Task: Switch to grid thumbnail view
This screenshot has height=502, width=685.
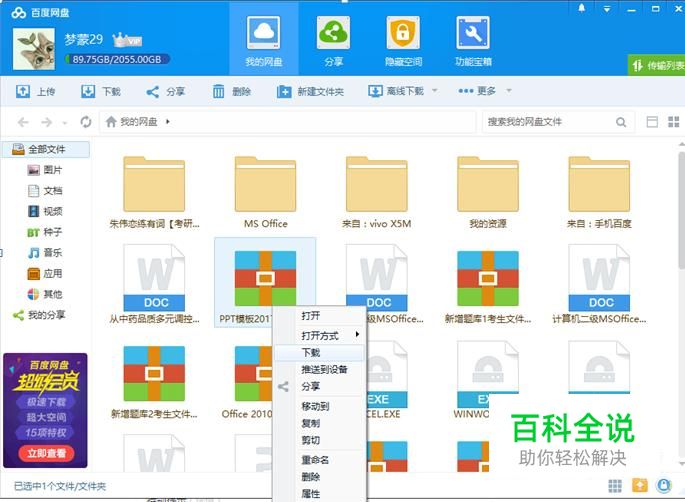Action: point(674,122)
